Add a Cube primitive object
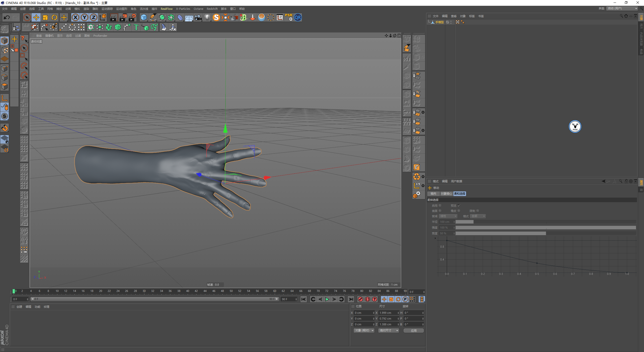 tap(144, 17)
